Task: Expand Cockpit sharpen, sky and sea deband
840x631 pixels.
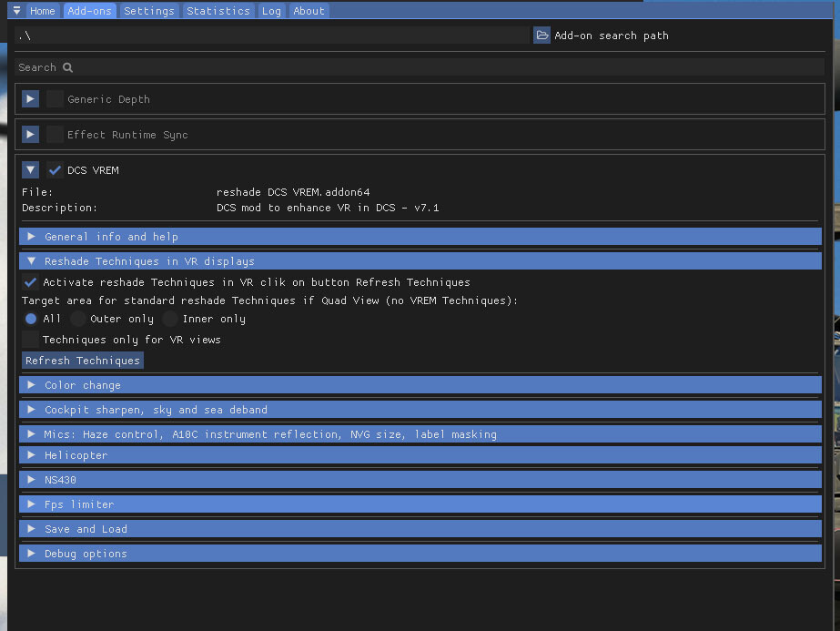Action: tap(420, 410)
